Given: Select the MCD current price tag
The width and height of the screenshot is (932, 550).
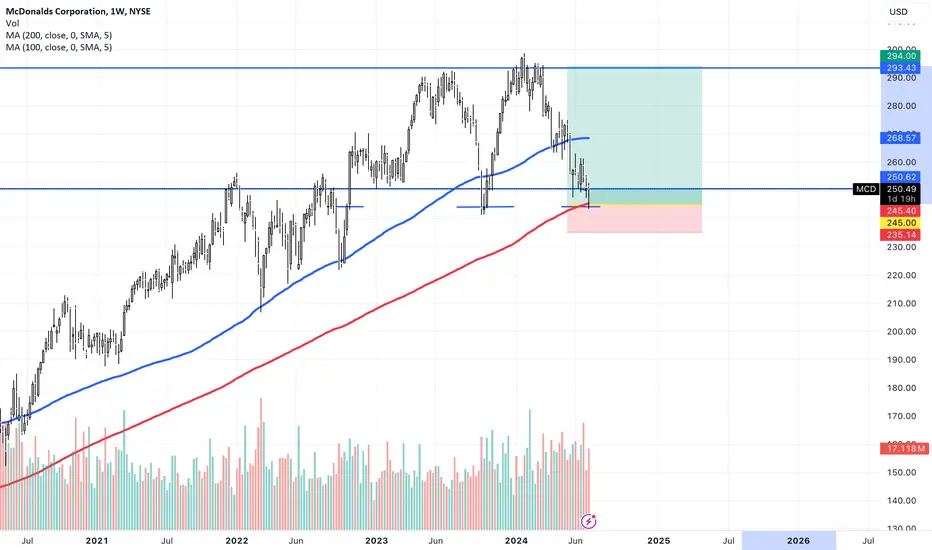Looking at the screenshot, I should click(x=865, y=189).
